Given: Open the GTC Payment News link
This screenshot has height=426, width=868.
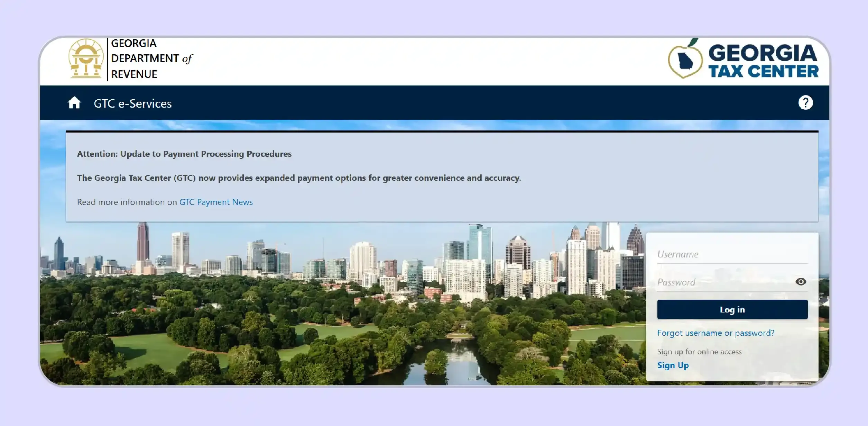Looking at the screenshot, I should [216, 202].
